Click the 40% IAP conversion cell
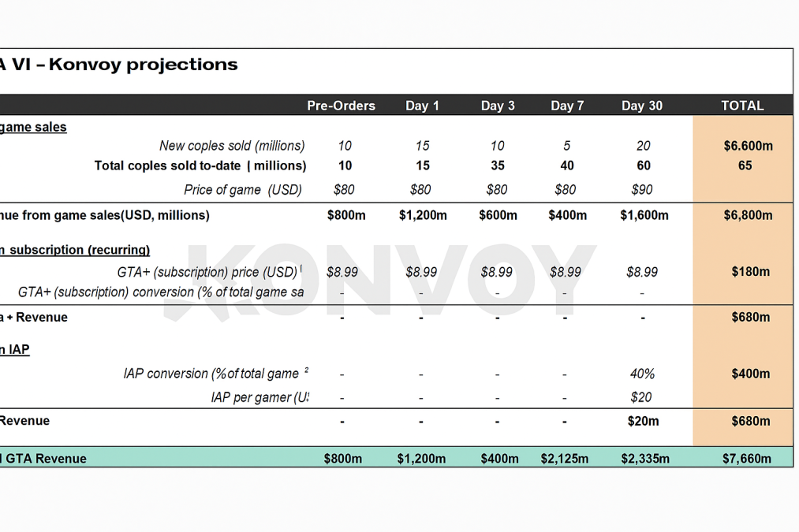Viewport: 799px width, 532px height. click(643, 374)
